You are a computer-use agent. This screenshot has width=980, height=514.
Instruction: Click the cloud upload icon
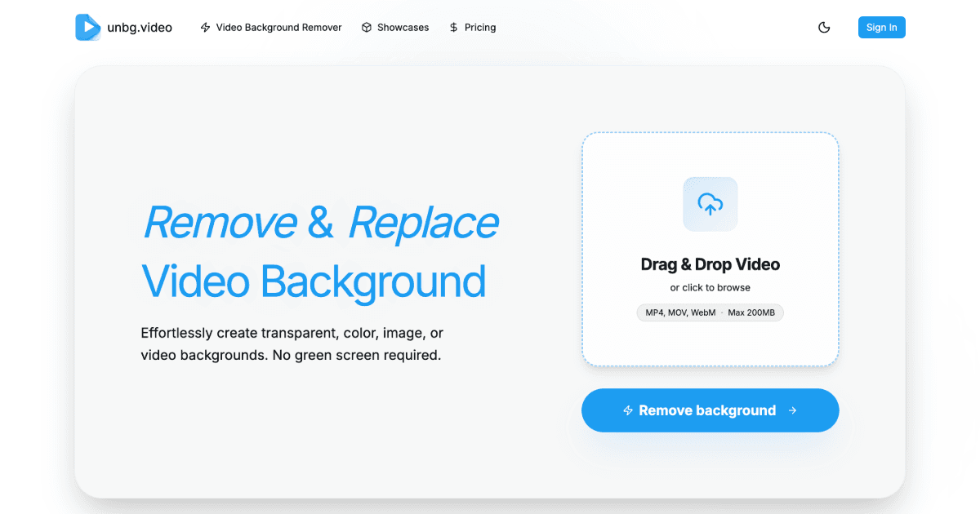click(710, 204)
